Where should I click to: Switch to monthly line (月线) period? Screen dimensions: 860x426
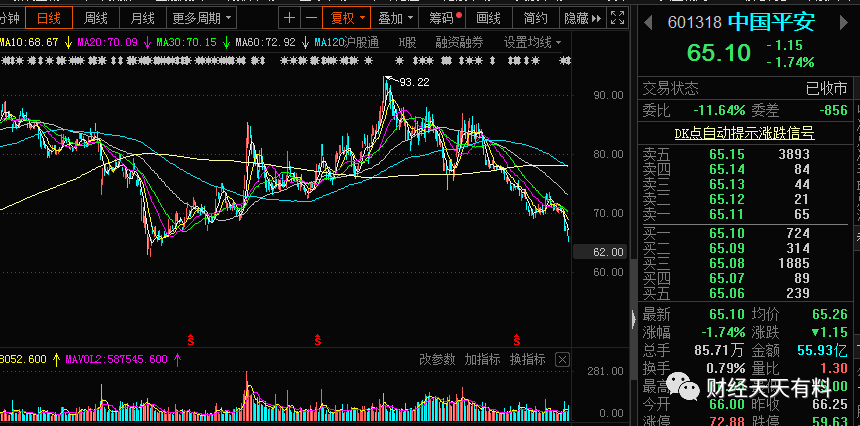pos(142,18)
